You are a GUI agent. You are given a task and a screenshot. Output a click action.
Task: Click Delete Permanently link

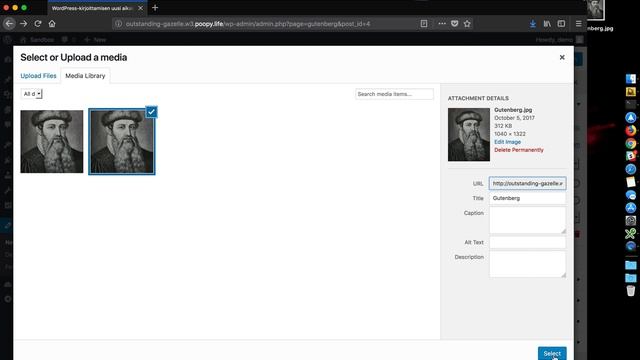point(519,150)
